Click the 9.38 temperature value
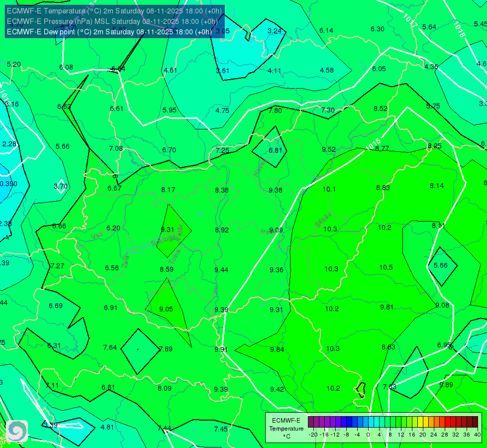The image size is (487, 448). (x=276, y=190)
